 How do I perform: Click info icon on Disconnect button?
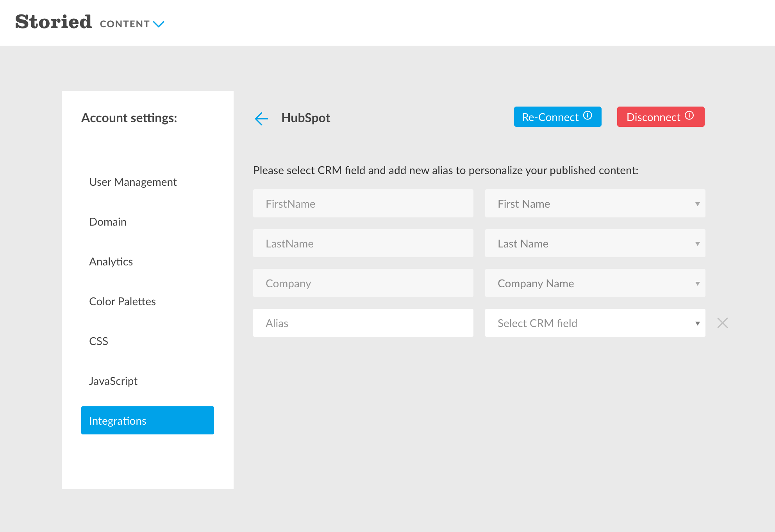coord(689,116)
